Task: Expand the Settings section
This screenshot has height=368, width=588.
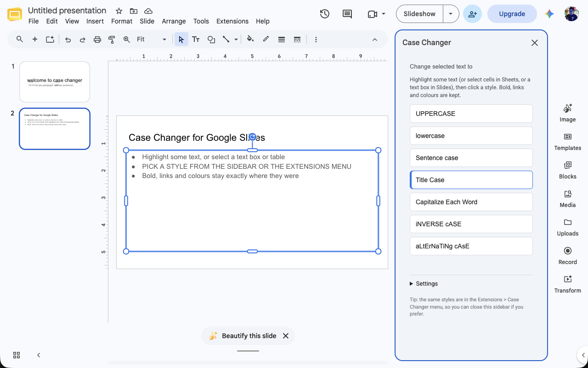Action: coord(424,284)
